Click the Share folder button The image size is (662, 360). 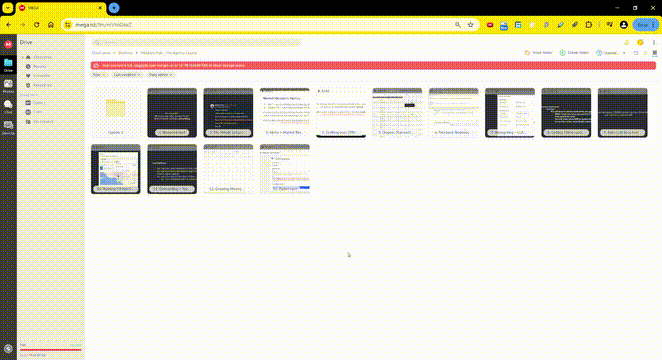[x=538, y=53]
